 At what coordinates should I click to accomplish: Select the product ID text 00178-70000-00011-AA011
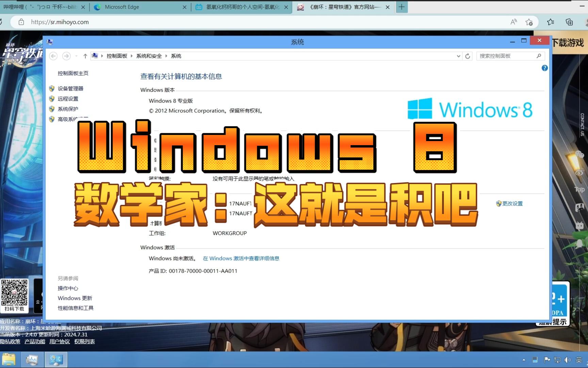pos(203,271)
